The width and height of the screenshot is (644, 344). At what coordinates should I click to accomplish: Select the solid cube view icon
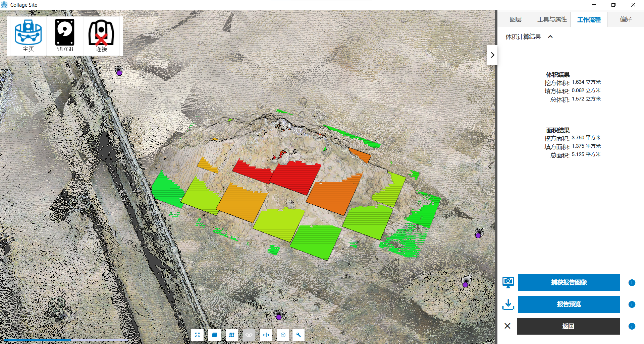[214, 335]
